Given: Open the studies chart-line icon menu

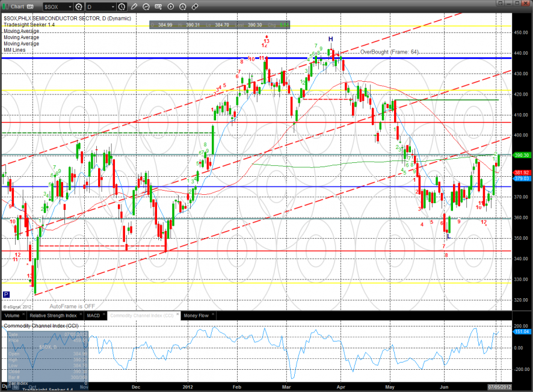Looking at the screenshot, I should tap(146, 7).
